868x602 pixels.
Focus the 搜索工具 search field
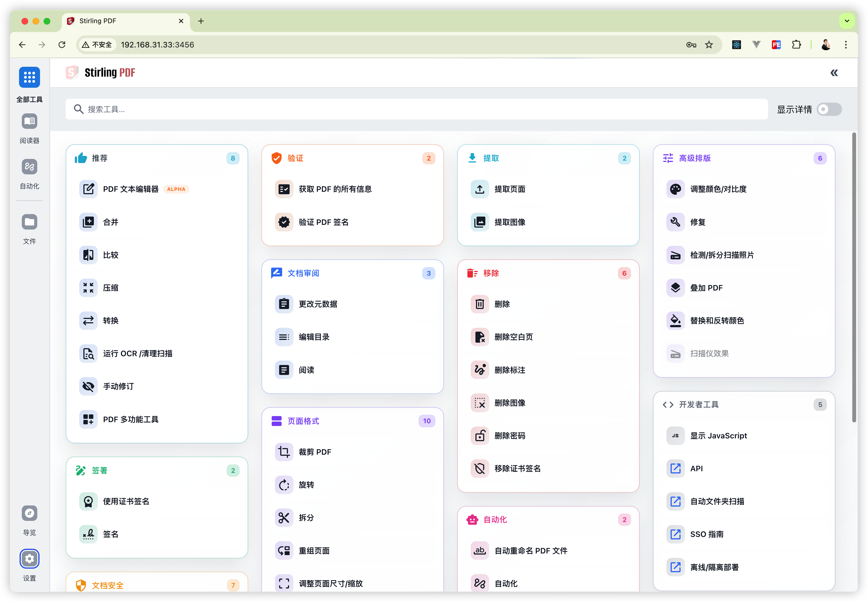point(415,109)
